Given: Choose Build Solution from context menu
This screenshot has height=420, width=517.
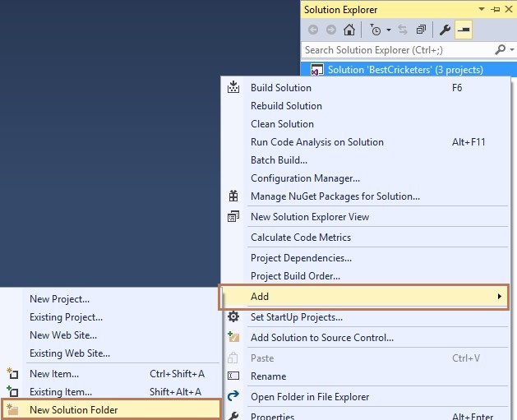Looking at the screenshot, I should (x=366, y=88).
